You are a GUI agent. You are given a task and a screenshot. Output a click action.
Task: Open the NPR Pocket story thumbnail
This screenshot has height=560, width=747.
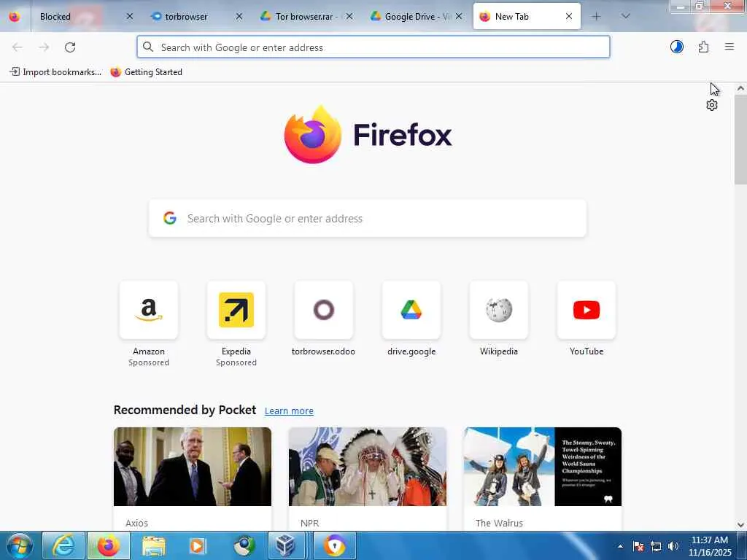click(368, 467)
